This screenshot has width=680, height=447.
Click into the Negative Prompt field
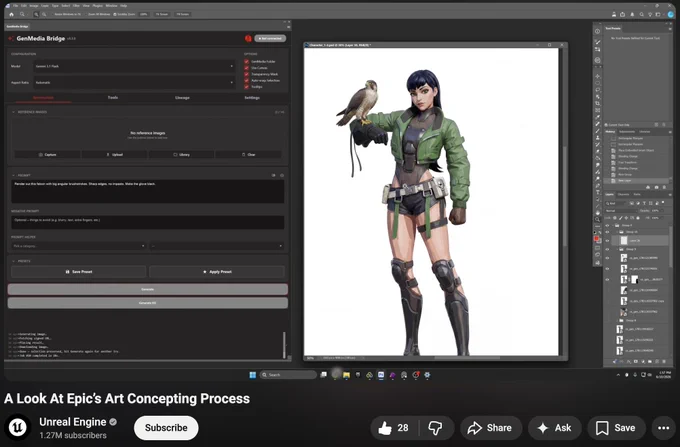(x=147, y=222)
